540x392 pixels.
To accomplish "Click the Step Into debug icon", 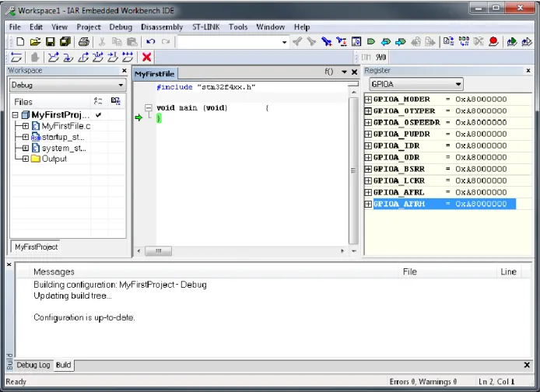I will (68, 57).
